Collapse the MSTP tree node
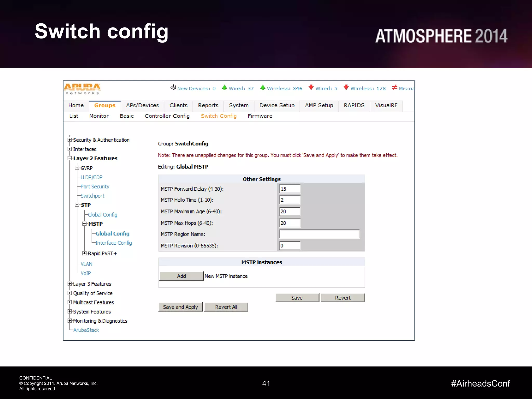The width and height of the screenshot is (532, 399). coord(84,224)
